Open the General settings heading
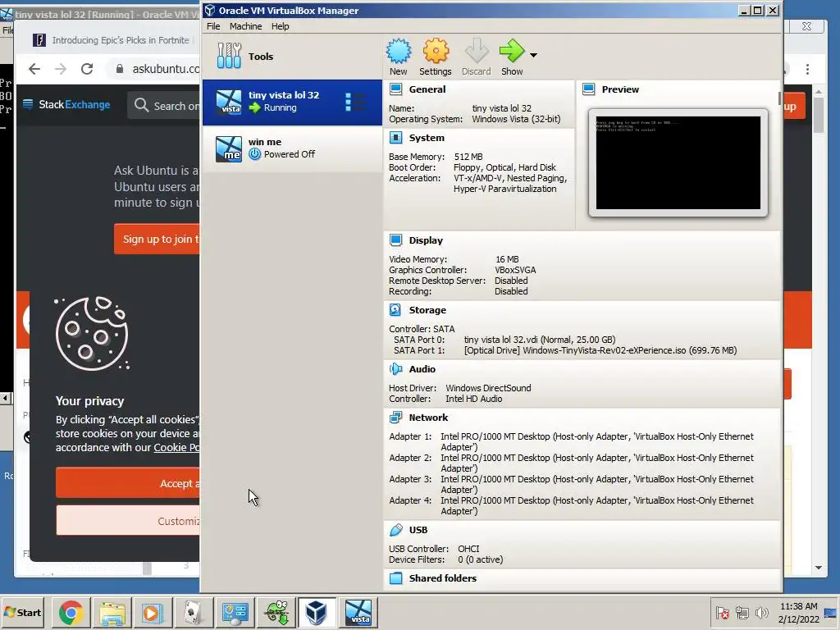 [x=427, y=89]
